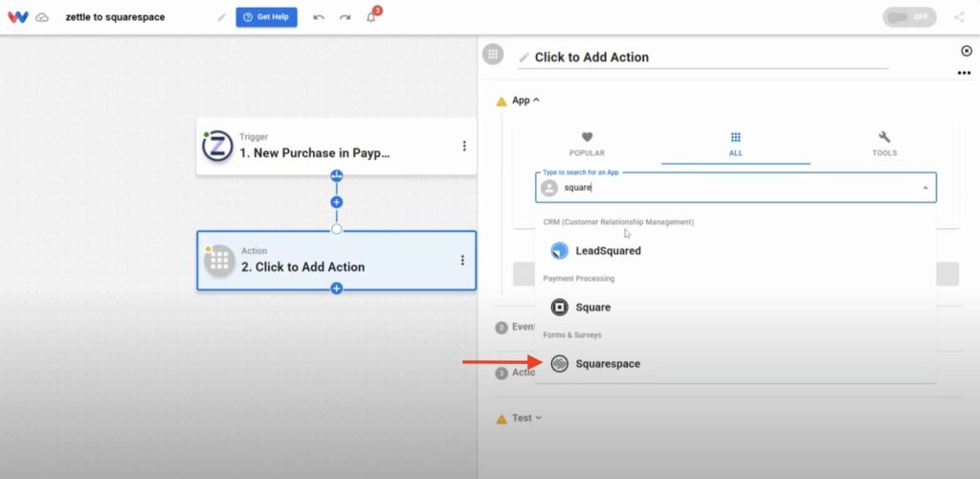Choose Squarespace from the results

(x=736, y=363)
